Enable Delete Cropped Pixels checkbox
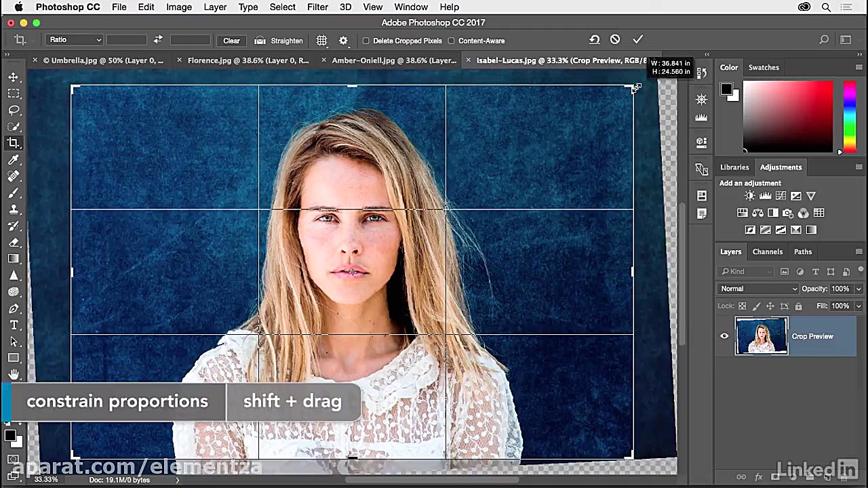 click(x=366, y=41)
